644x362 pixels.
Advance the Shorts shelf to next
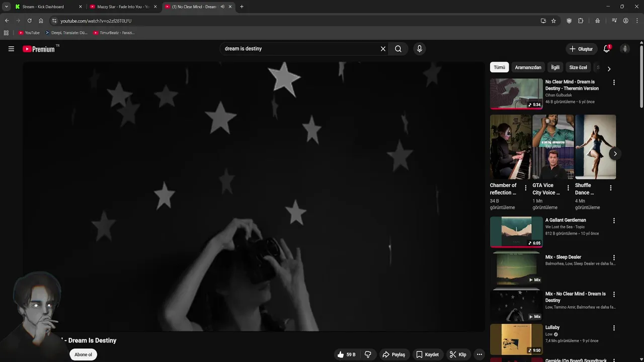coord(615,154)
